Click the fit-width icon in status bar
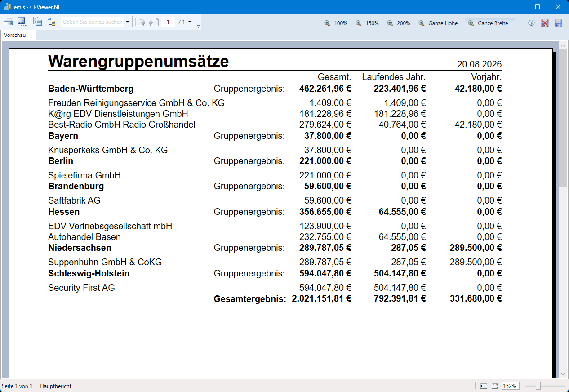 484,386
